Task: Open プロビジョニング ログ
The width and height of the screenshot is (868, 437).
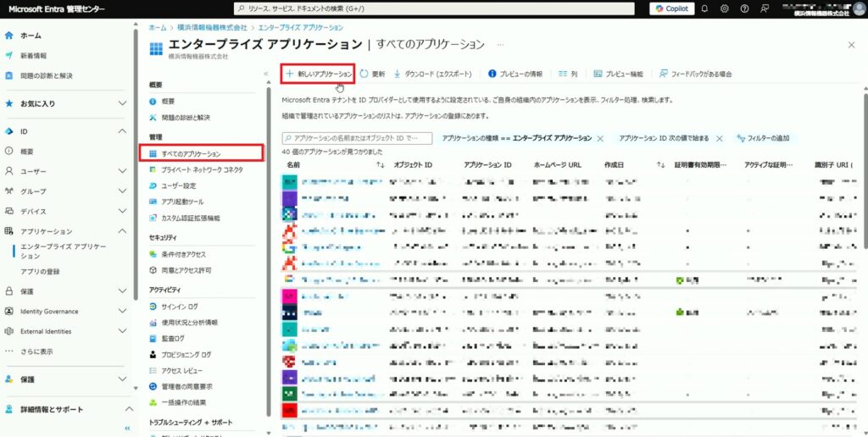Action: click(x=186, y=355)
